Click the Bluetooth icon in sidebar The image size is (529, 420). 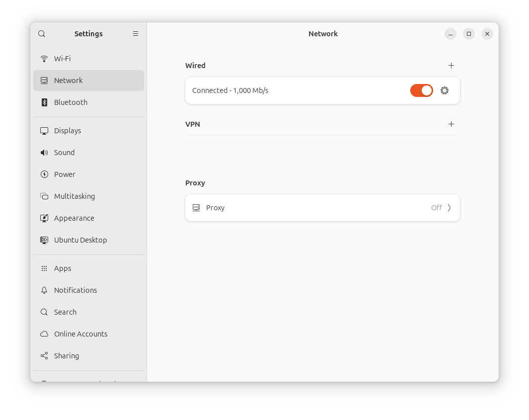coord(44,102)
